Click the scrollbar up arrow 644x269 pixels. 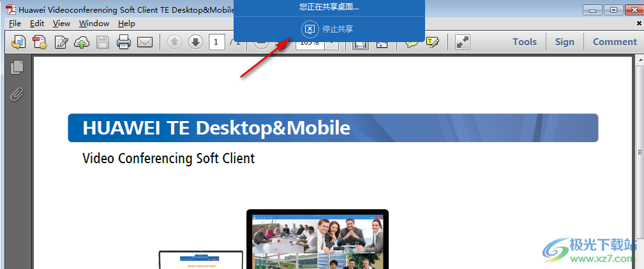640,61
